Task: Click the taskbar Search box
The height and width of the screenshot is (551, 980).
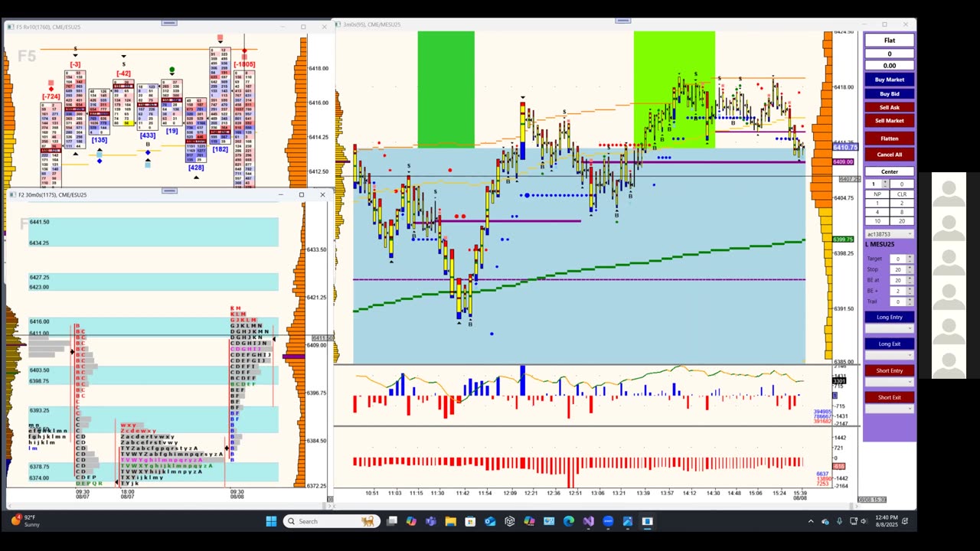Action: (332, 521)
